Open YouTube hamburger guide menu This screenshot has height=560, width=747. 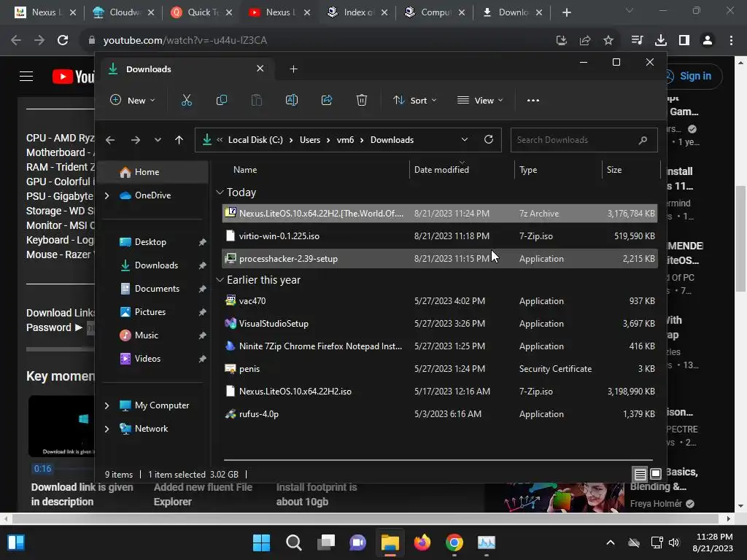pyautogui.click(x=26, y=76)
